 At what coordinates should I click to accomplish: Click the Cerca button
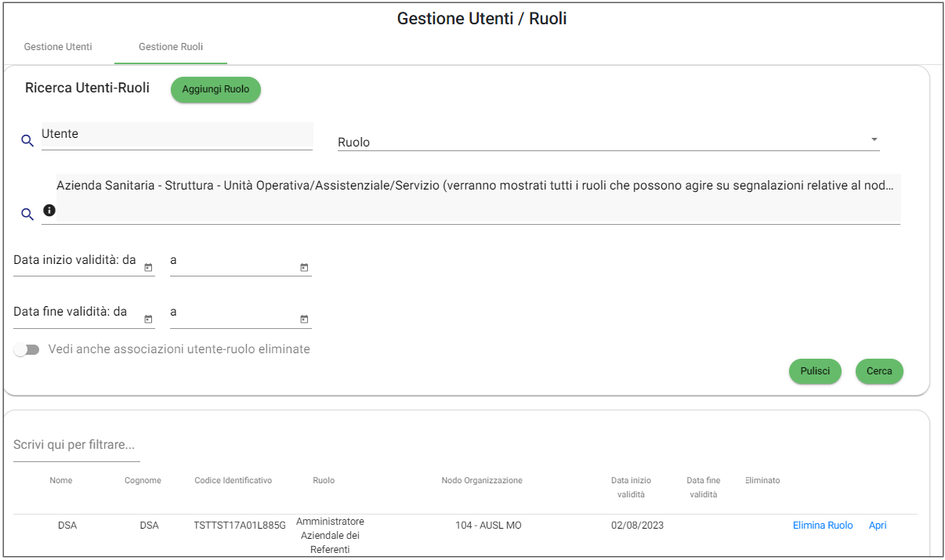(879, 371)
